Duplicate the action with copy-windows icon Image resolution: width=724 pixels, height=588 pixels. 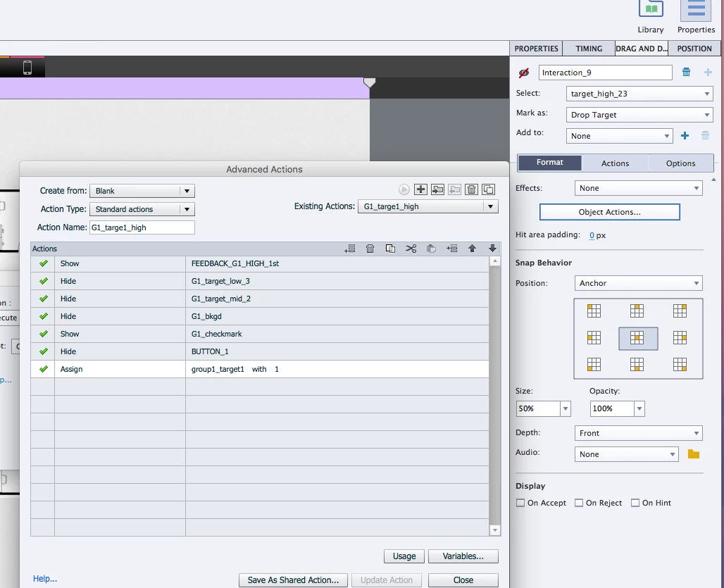tap(489, 189)
